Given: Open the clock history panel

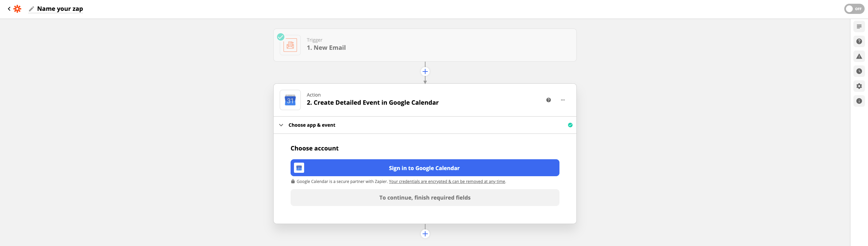Looking at the screenshot, I should click(859, 71).
